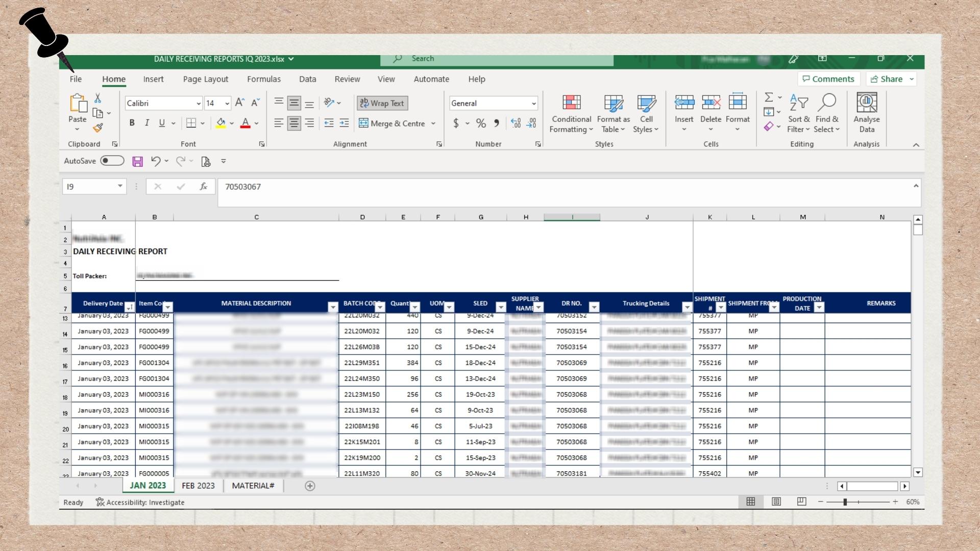Switch to the FEB 2023 sheet
The image size is (980, 551).
pos(198,486)
